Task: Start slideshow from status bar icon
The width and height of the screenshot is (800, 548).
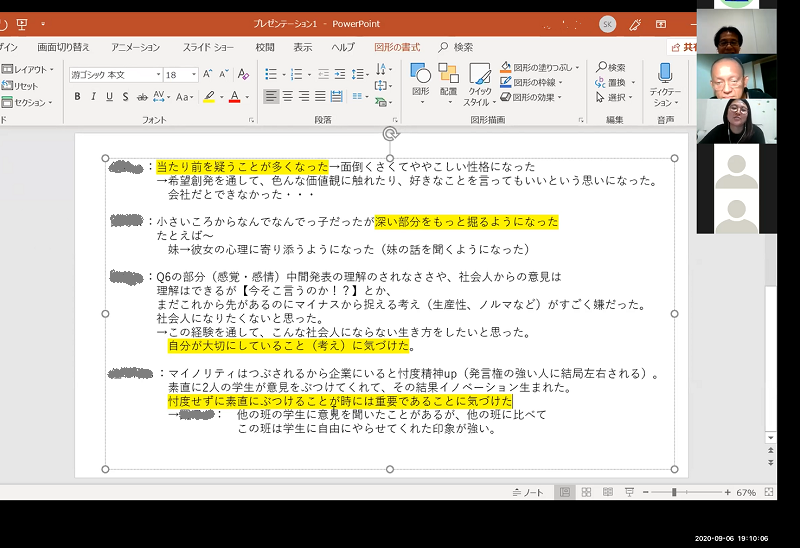Action: 629,492
